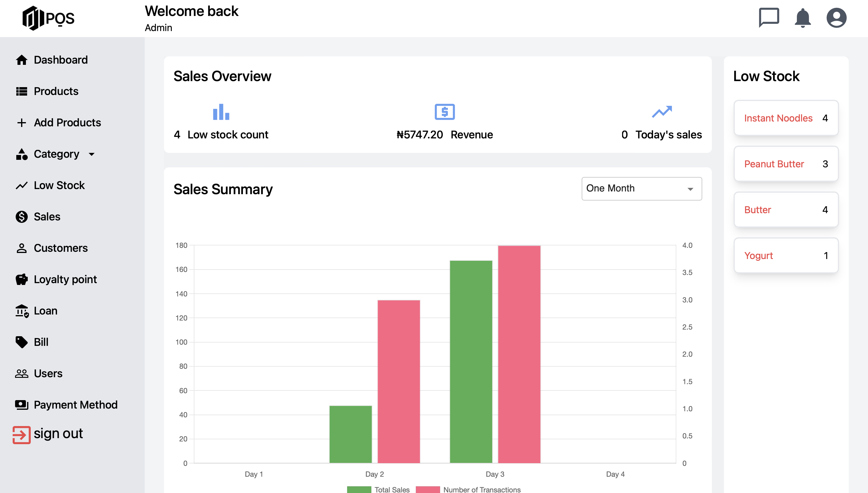Image resolution: width=868 pixels, height=493 pixels.
Task: Click the low stock count bar chart icon
Action: click(221, 112)
